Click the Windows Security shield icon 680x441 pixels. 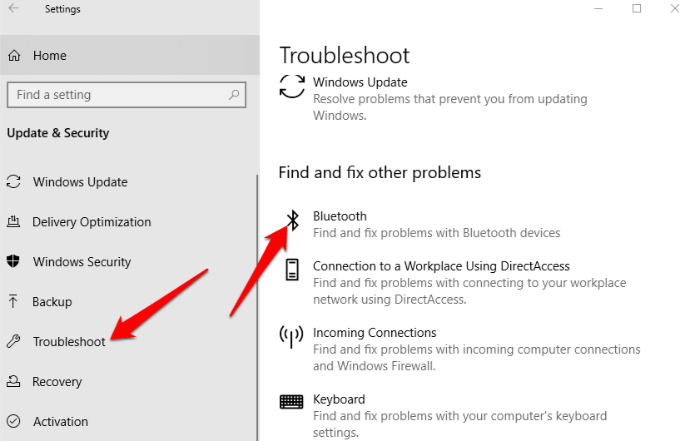point(14,262)
